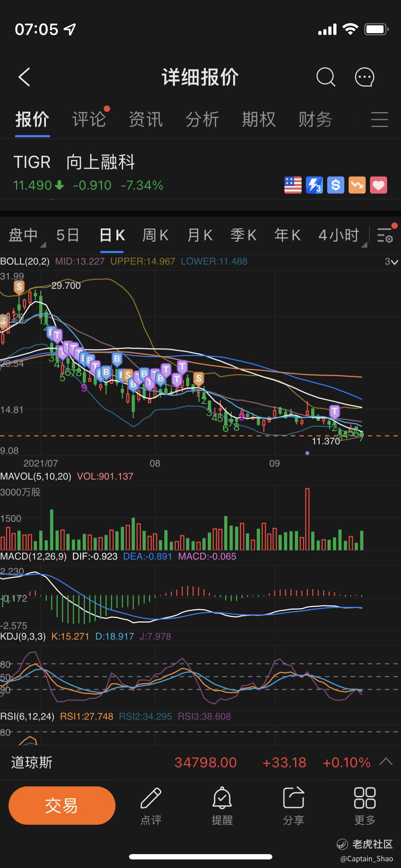Switch to the 评论 tab
This screenshot has height=868, width=401.
coord(89,119)
